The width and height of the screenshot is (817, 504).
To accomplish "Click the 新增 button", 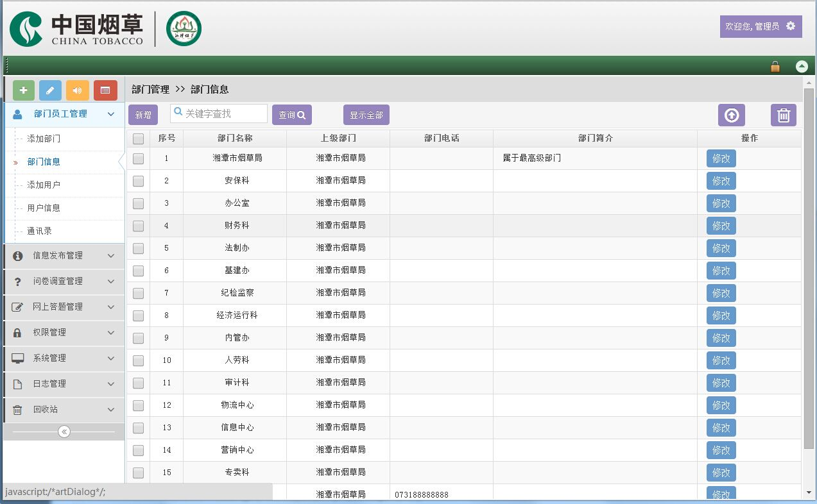I will [143, 115].
